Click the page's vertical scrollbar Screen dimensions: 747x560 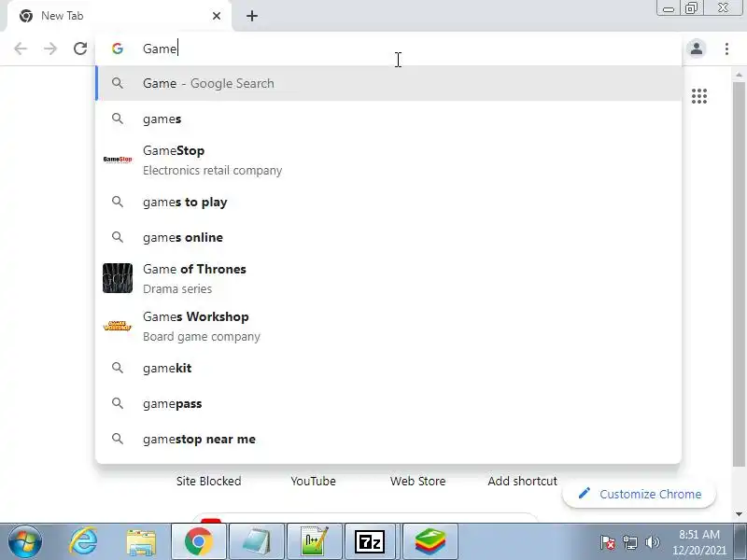pos(739,273)
